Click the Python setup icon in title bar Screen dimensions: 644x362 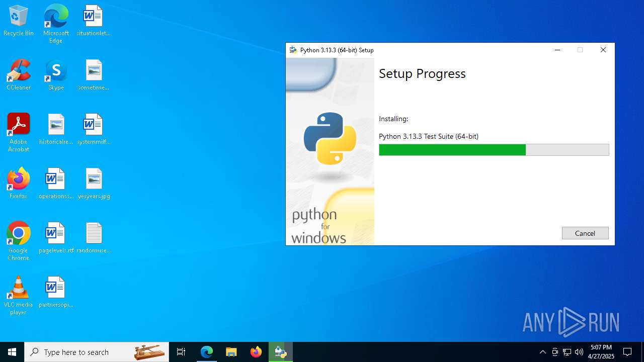pos(293,50)
